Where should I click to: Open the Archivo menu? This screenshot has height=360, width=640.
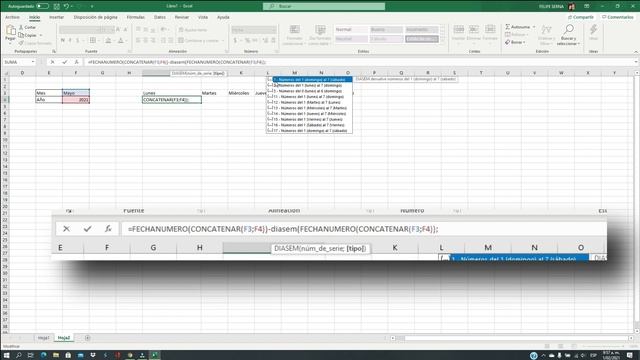point(12,17)
